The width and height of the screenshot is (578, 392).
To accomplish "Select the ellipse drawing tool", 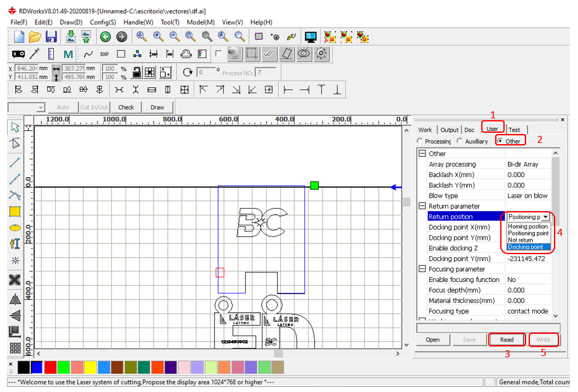I will pos(15,228).
